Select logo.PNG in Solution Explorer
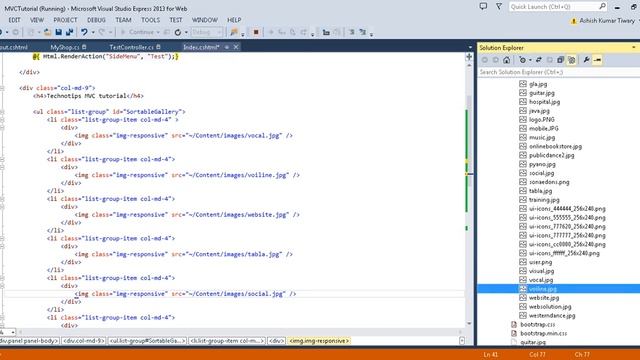 [x=542, y=120]
